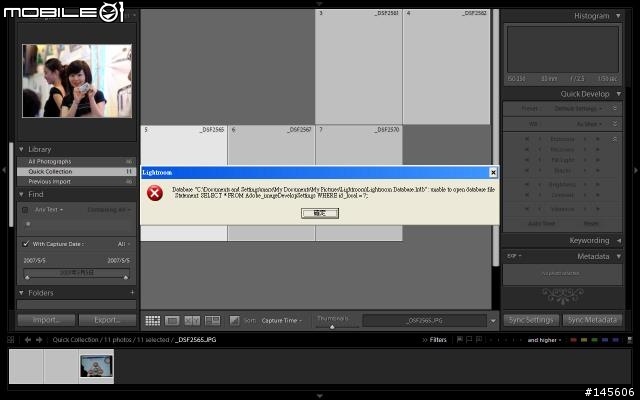Viewport: 640px width, 400px height.
Task: Go back with the left arrow in filmstrip bar
Action: [x=27, y=340]
